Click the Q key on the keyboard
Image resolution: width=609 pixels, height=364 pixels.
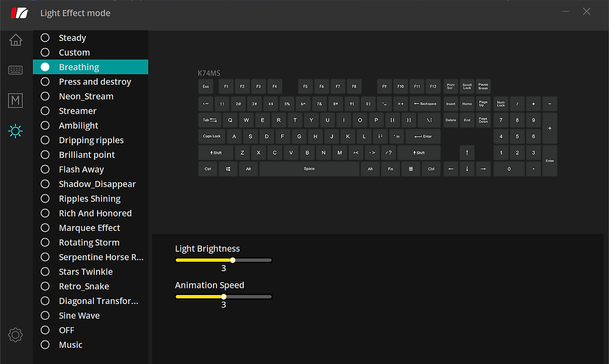[230, 120]
